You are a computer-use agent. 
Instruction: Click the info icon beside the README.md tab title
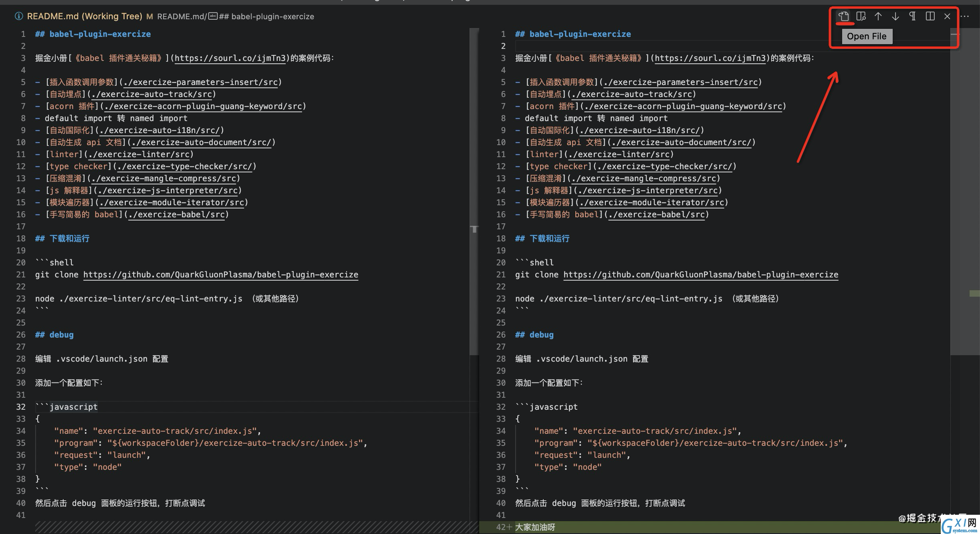coord(19,16)
